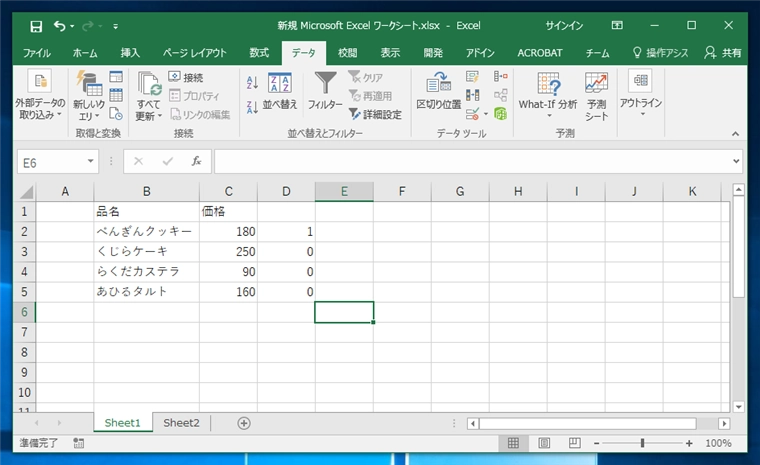Image resolution: width=760 pixels, height=465 pixels.
Task: Switch to the ファイル tab
Action: pos(36,53)
